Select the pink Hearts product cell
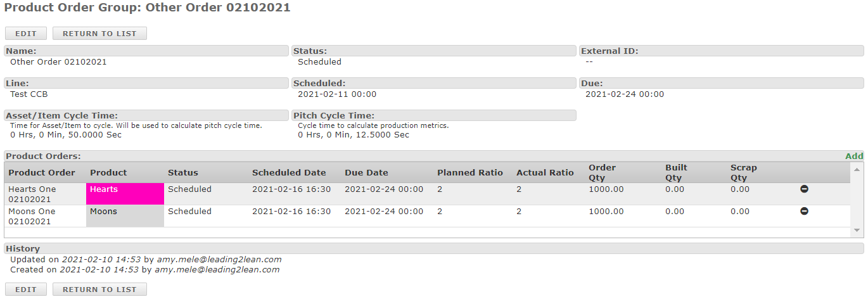The image size is (868, 299). (x=125, y=194)
